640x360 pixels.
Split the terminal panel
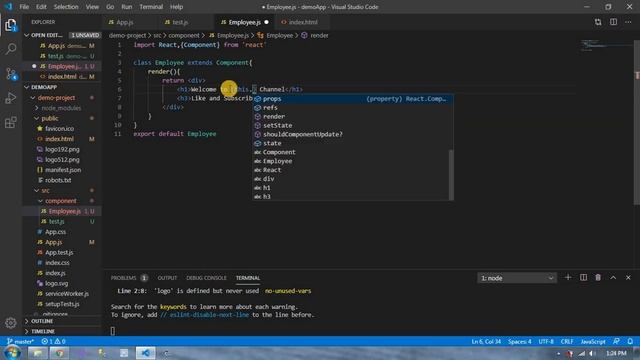click(583, 278)
